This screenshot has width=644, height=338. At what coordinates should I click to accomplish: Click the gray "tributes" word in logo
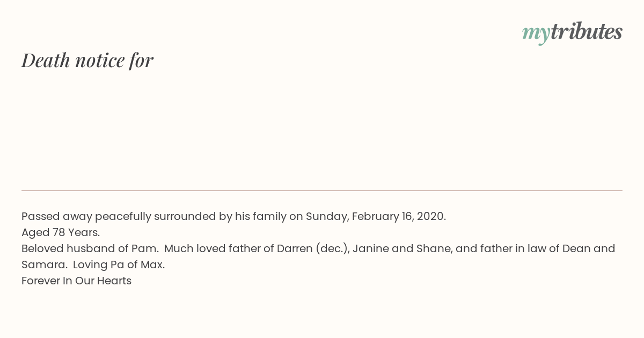(586, 32)
